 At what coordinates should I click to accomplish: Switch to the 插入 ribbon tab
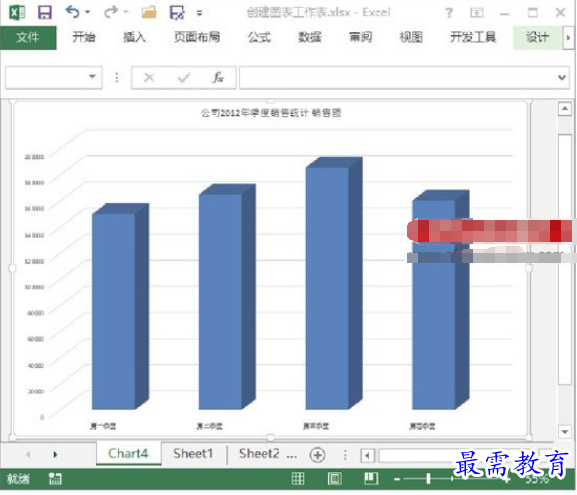point(134,37)
